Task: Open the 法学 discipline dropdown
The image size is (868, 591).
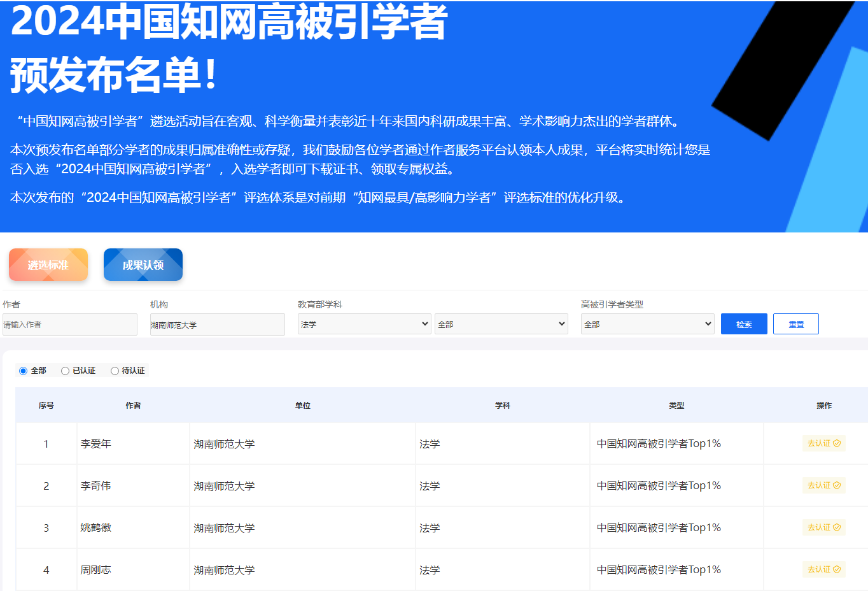Action: click(x=364, y=324)
